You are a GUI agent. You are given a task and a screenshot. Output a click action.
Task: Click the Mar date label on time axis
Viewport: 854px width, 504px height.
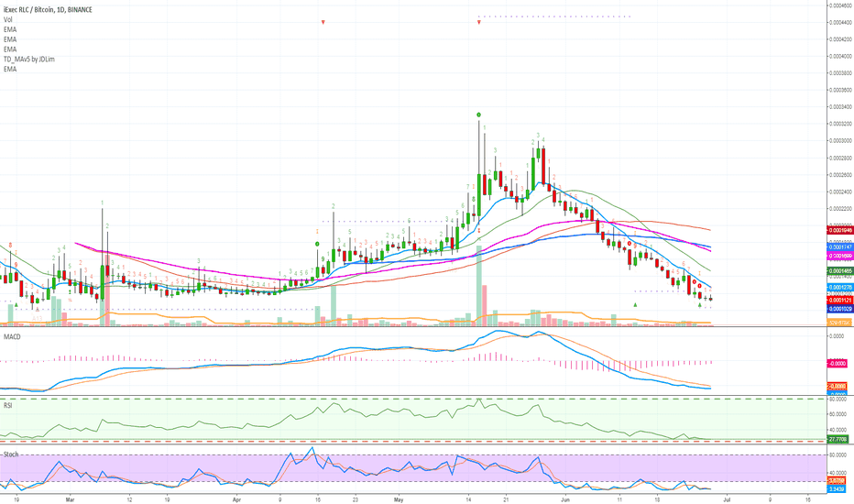[70, 499]
